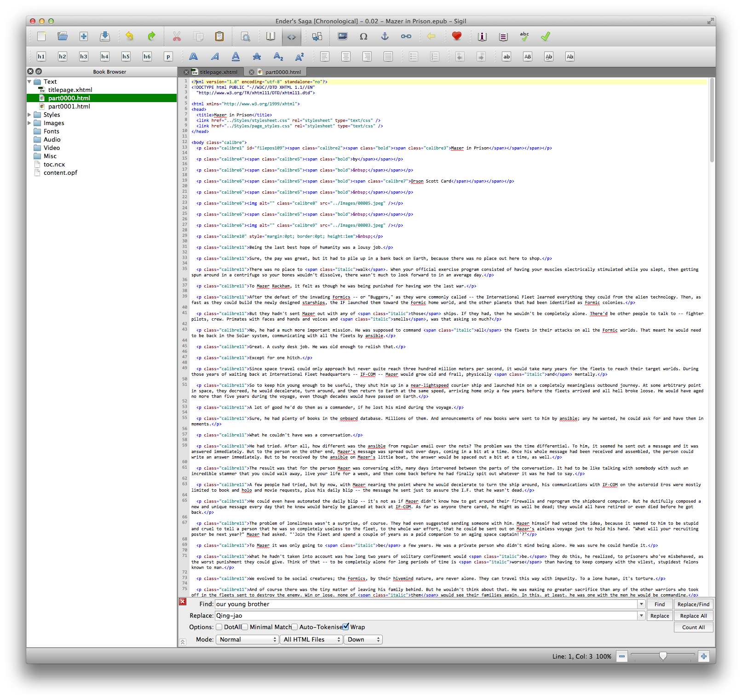Open titlepage.xhtml in Book Browser

[70, 90]
